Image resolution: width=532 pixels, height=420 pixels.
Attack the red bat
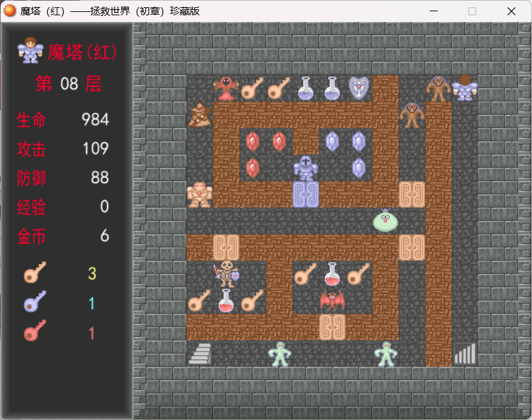tap(332, 301)
